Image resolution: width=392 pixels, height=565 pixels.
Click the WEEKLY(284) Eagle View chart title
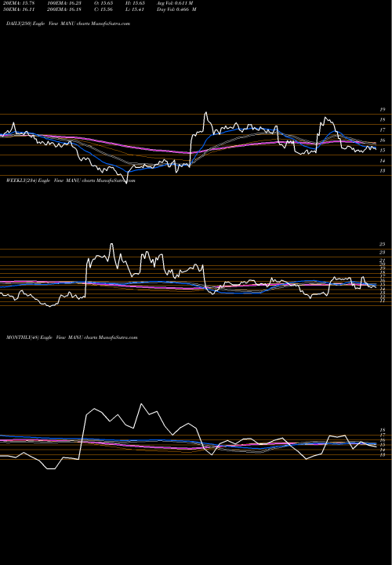click(x=71, y=180)
